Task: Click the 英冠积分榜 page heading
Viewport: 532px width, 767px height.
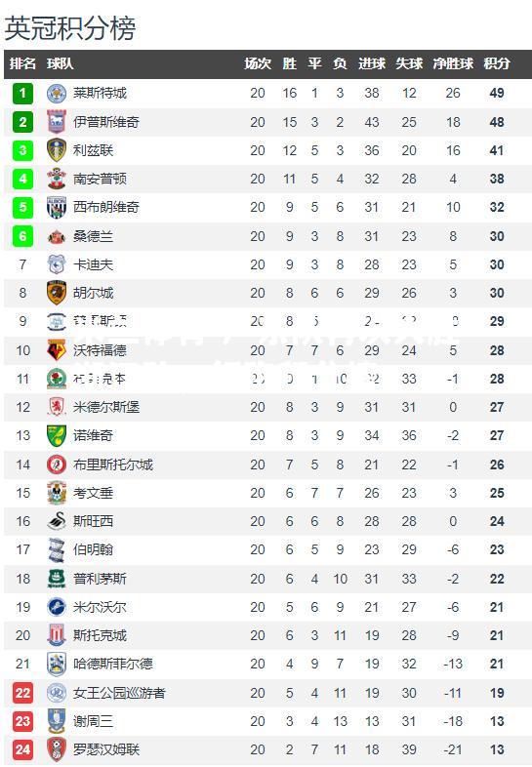Action: (x=70, y=28)
